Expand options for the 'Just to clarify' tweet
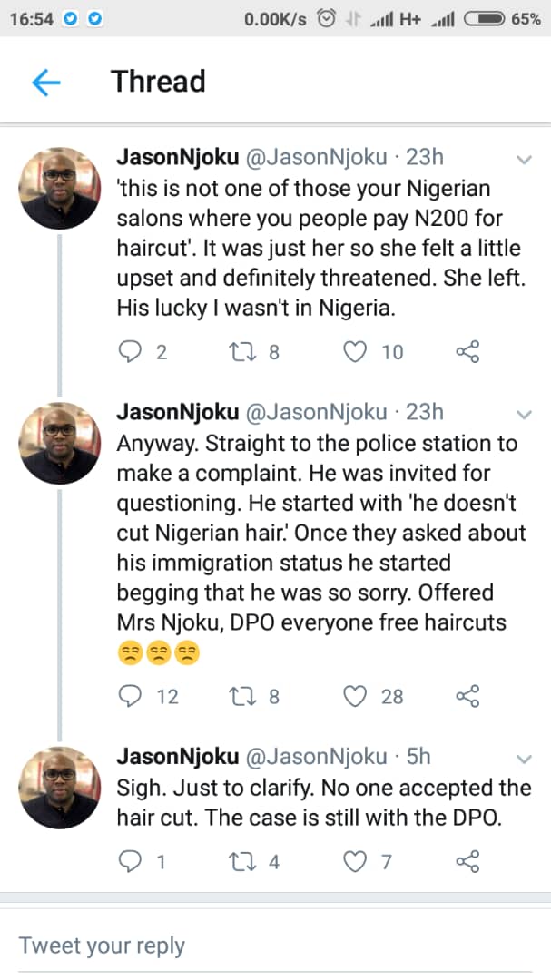This screenshot has width=551, height=980. (x=524, y=759)
